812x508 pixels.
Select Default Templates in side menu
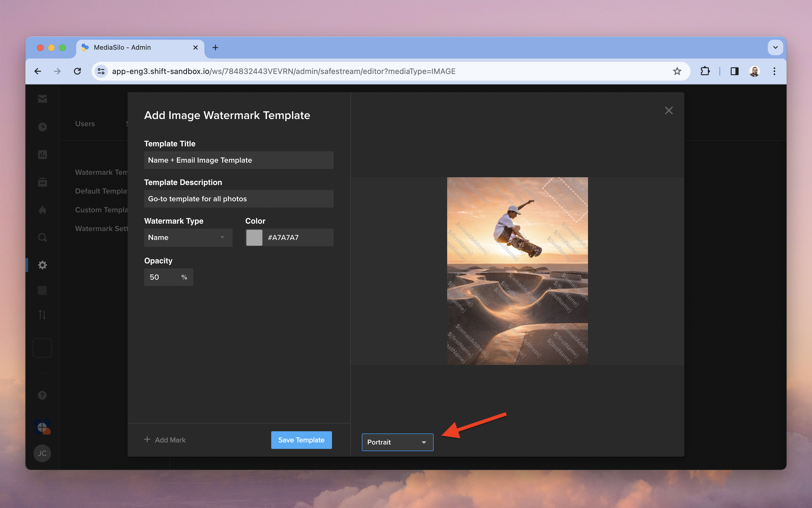[101, 191]
